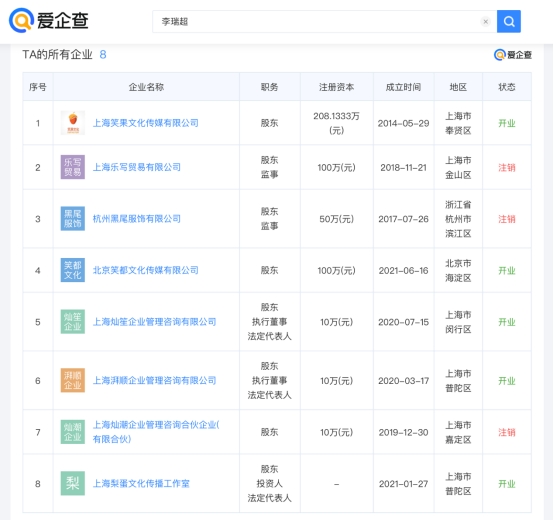Open 上海笑果文化传媒有限公司 company link
Viewport: 554px width, 520px height.
[x=146, y=123]
